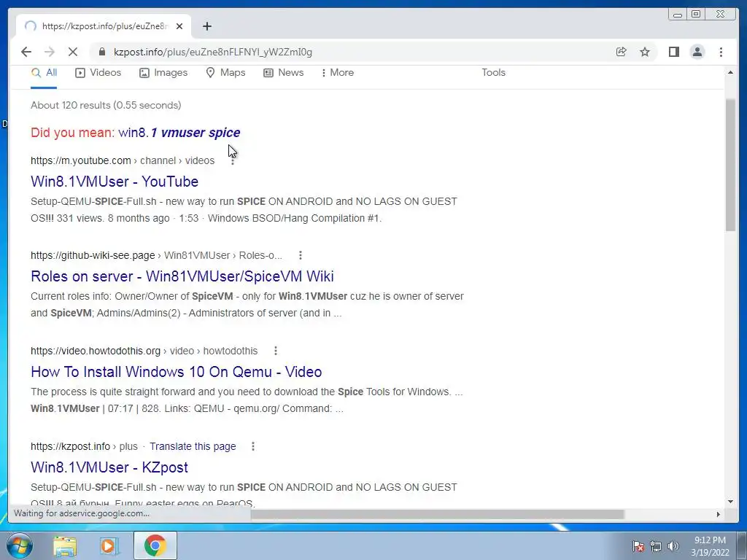Open options for kzpost.info result
This screenshot has height=560, width=747.
[x=253, y=447]
